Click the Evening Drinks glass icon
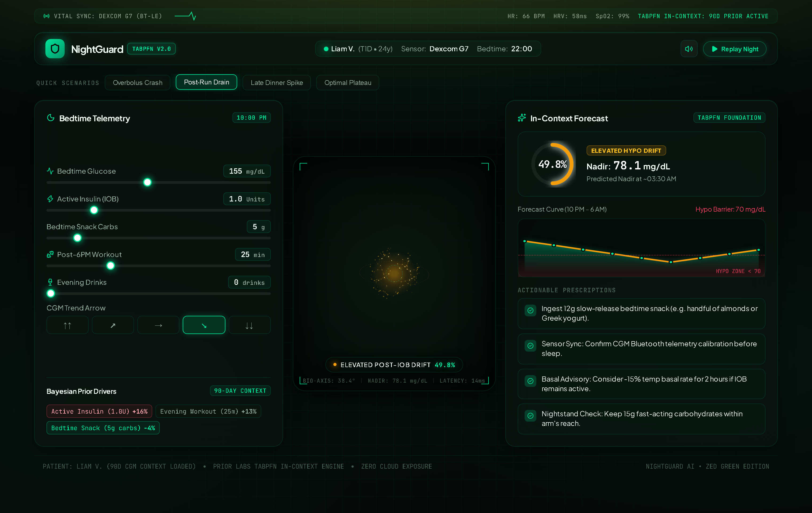This screenshot has height=513, width=812. pos(50,282)
